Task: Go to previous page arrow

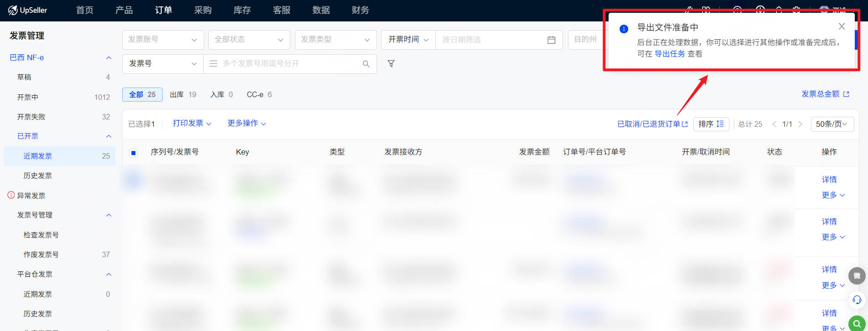Action: pos(774,124)
